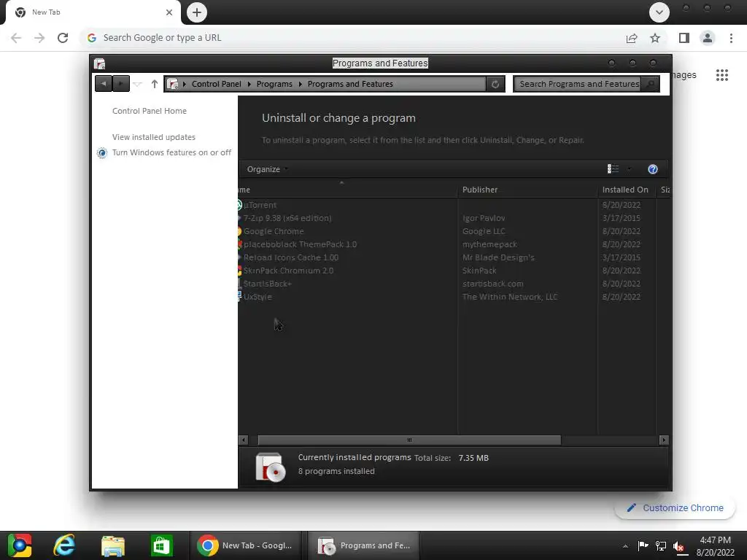The height and width of the screenshot is (560, 747).
Task: Select SkinPack Chromium 2.0
Action: click(x=288, y=271)
